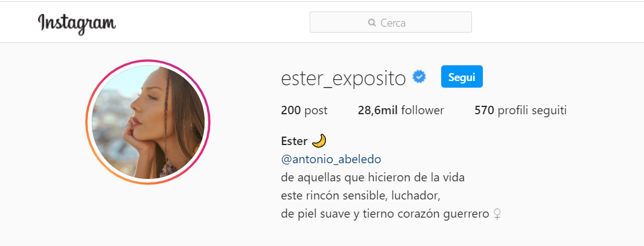Click the ester_exposito username heading
This screenshot has width=644, height=246.
pos(343,78)
